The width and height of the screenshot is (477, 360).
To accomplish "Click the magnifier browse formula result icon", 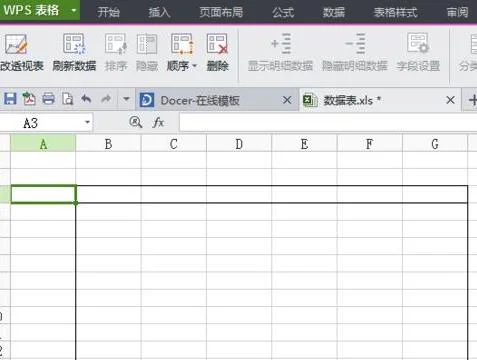I will tap(136, 122).
